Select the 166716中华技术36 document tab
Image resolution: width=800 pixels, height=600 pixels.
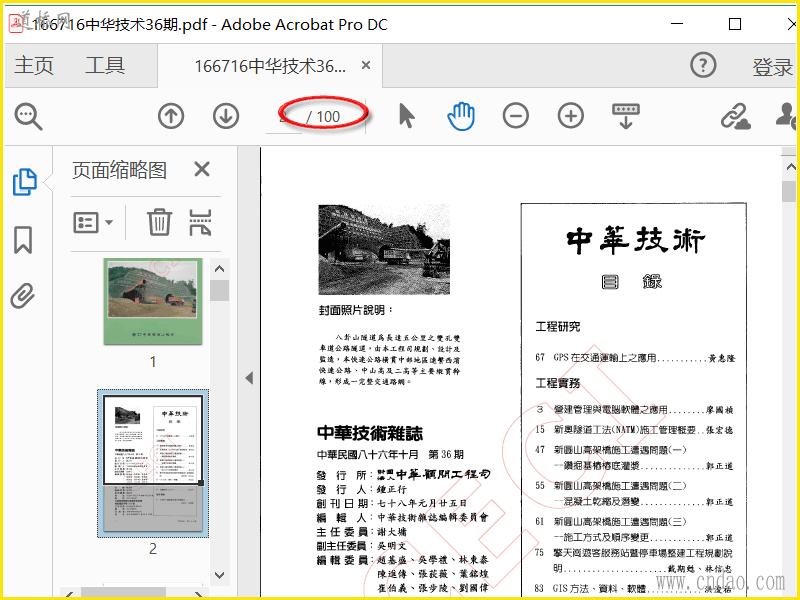(x=270, y=66)
